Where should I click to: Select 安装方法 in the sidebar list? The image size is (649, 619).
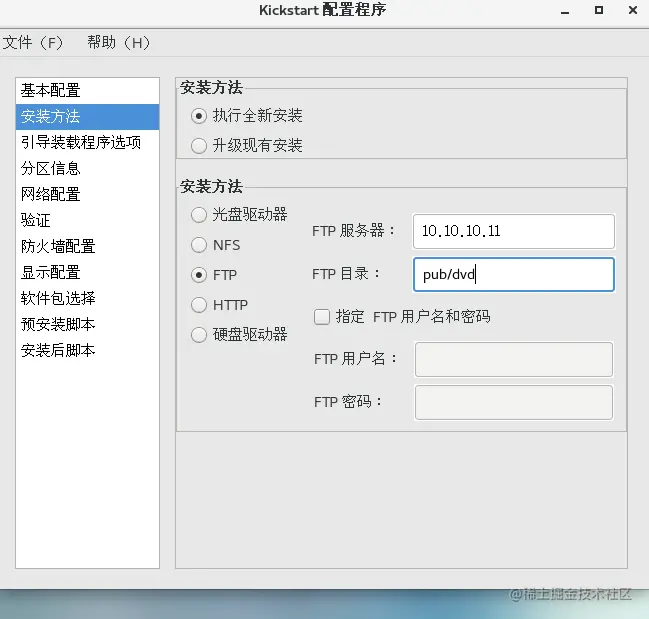(87, 117)
